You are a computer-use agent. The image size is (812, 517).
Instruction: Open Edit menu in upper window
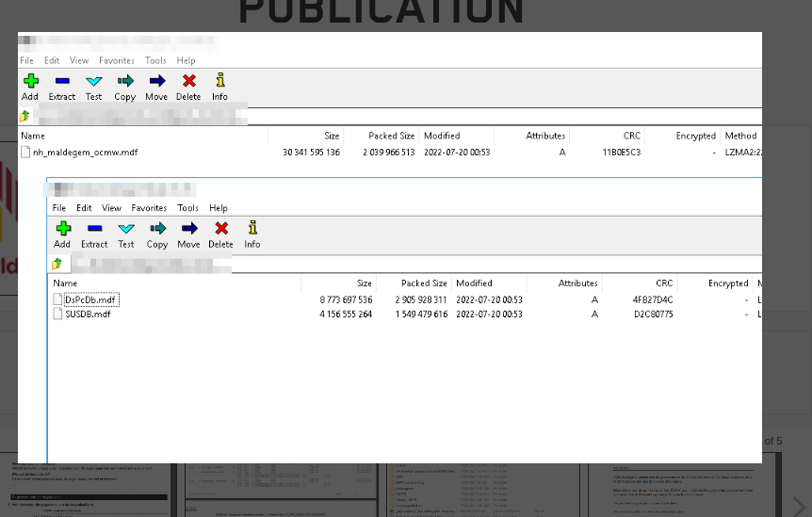pos(52,60)
